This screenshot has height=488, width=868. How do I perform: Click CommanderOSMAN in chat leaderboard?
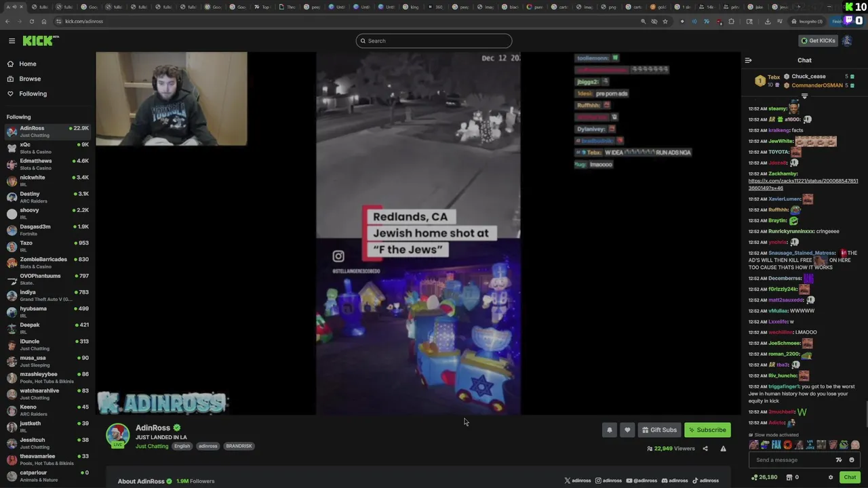(x=817, y=85)
